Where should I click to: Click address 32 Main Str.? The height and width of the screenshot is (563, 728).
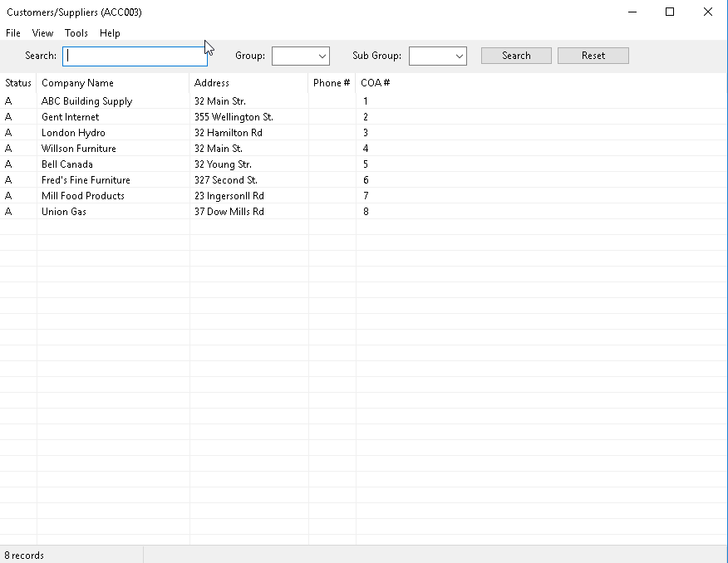[220, 101]
